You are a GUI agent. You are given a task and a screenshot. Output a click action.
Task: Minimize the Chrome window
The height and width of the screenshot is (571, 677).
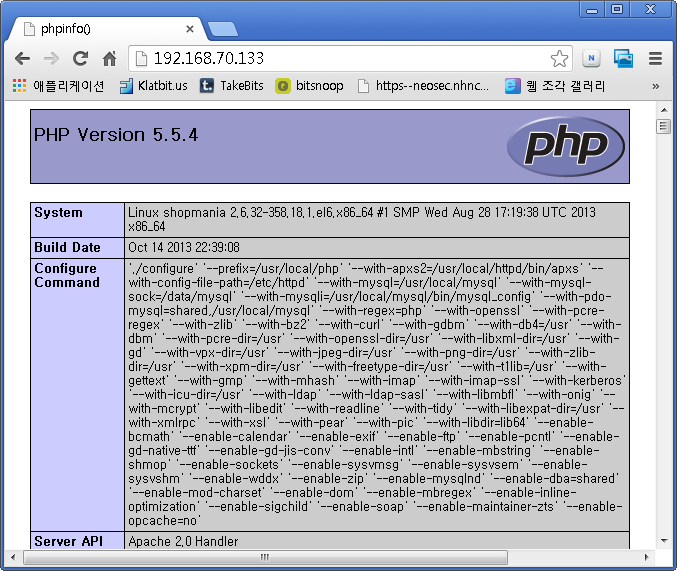click(x=592, y=9)
